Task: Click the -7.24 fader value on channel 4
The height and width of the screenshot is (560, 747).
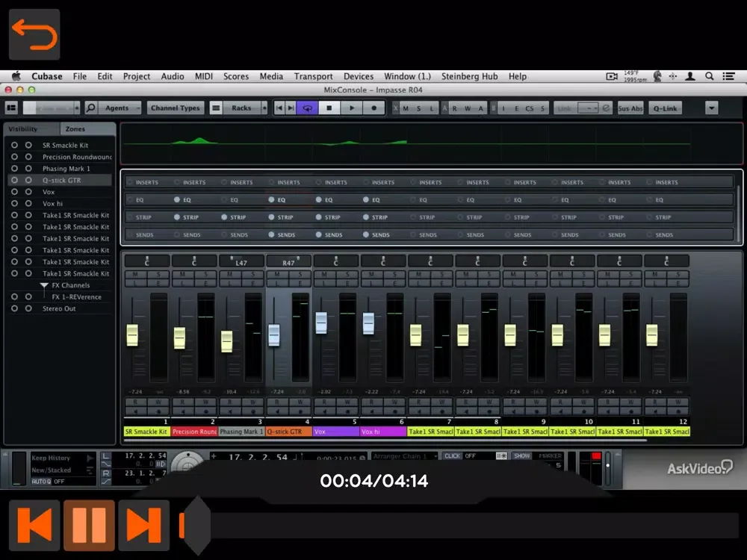Action: click(x=277, y=391)
